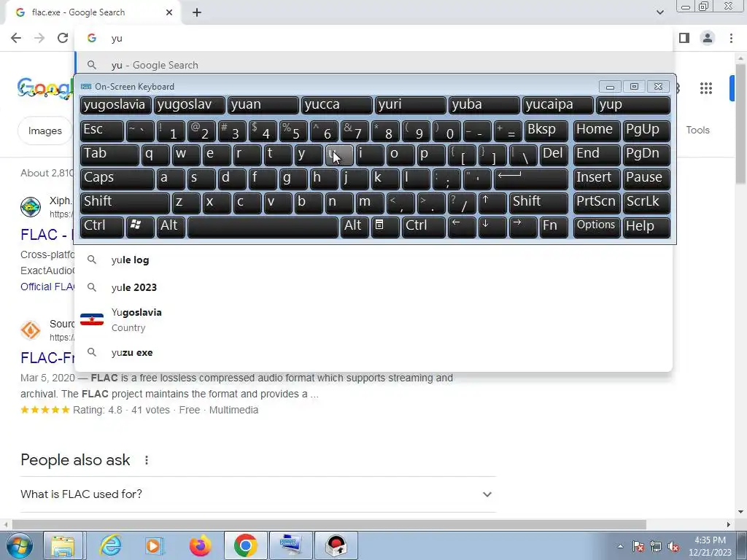Choose keyboard prediction 'yucca'
The image size is (747, 560).
(336, 105)
